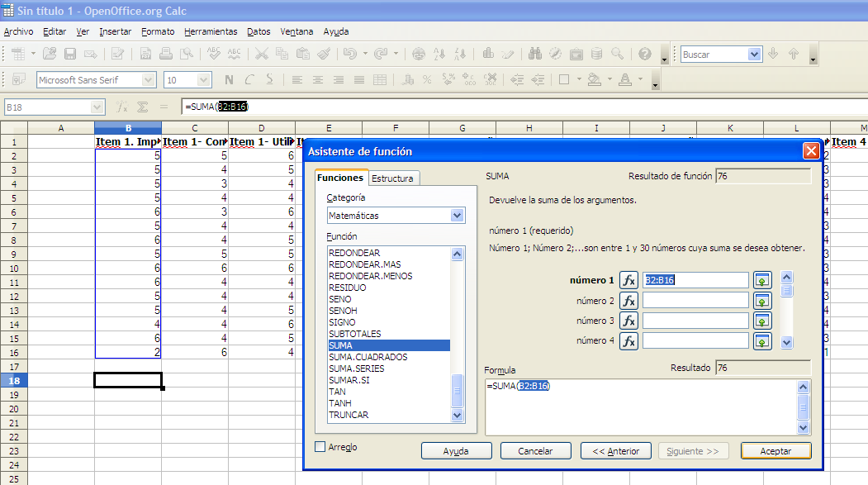Open the Background color dropdown arrow
The height and width of the screenshot is (485, 868).
click(x=610, y=79)
